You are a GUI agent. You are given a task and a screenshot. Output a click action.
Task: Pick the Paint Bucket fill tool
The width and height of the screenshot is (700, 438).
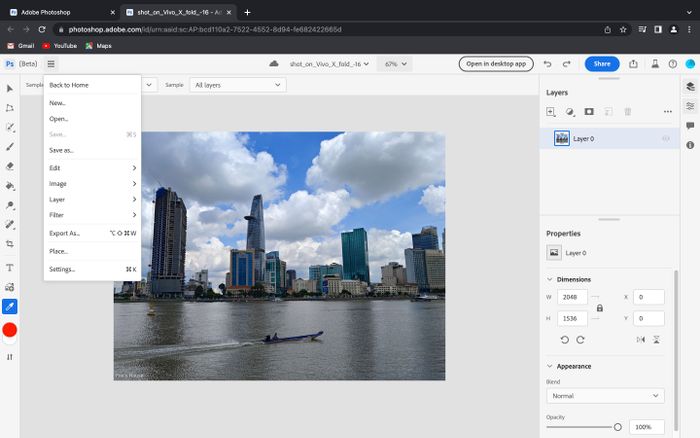10,185
